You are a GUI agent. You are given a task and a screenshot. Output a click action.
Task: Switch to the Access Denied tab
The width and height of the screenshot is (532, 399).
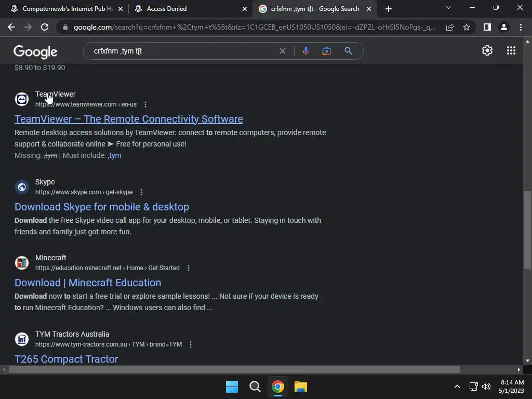click(x=191, y=9)
